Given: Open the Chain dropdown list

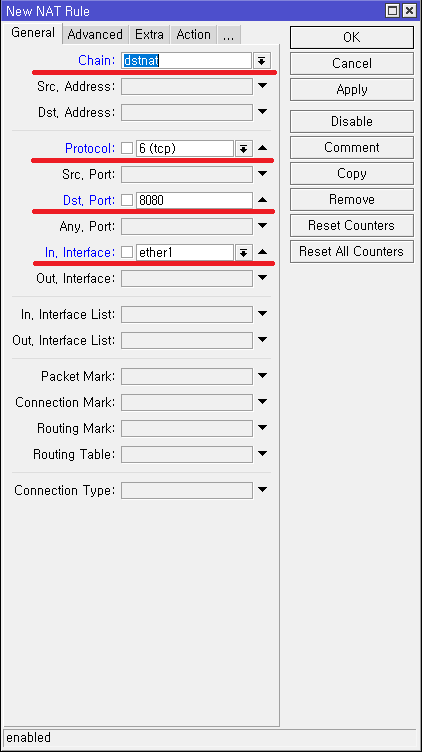Looking at the screenshot, I should (x=262, y=61).
